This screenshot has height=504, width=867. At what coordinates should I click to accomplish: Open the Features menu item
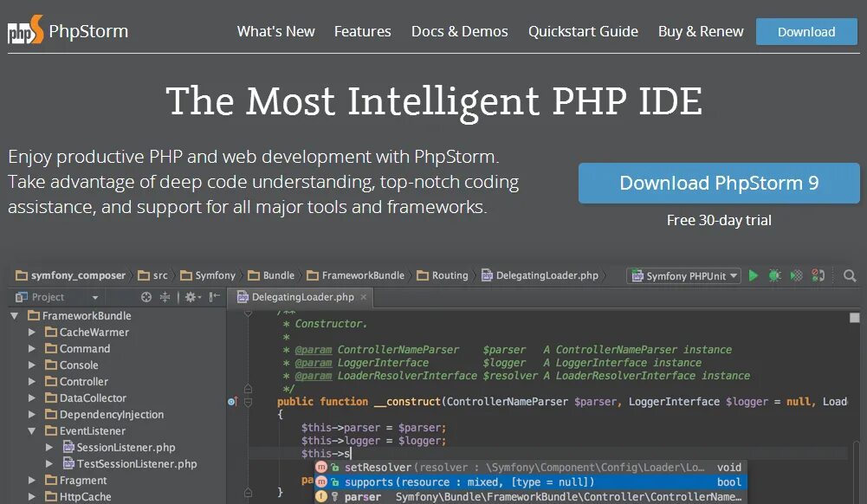point(362,31)
